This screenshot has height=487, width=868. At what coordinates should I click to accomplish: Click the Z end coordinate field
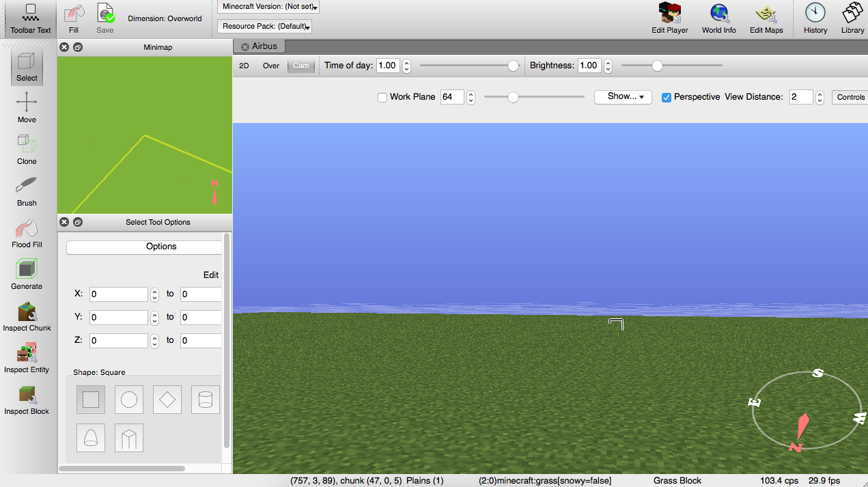201,341
